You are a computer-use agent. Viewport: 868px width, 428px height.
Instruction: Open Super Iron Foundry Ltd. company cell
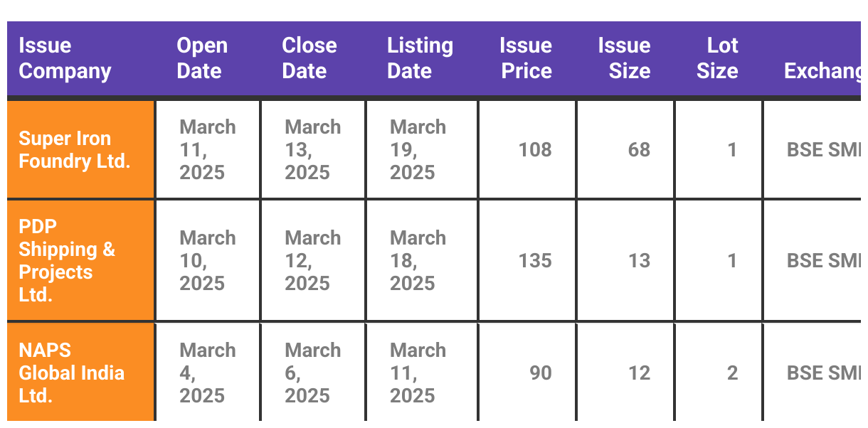click(80, 149)
